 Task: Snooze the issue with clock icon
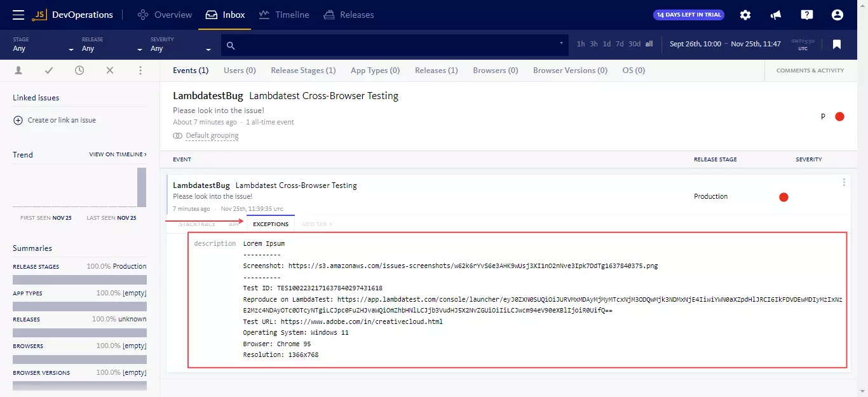coord(79,71)
